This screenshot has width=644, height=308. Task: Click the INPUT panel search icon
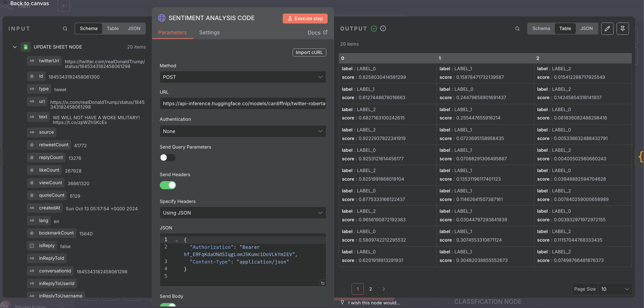pyautogui.click(x=65, y=28)
